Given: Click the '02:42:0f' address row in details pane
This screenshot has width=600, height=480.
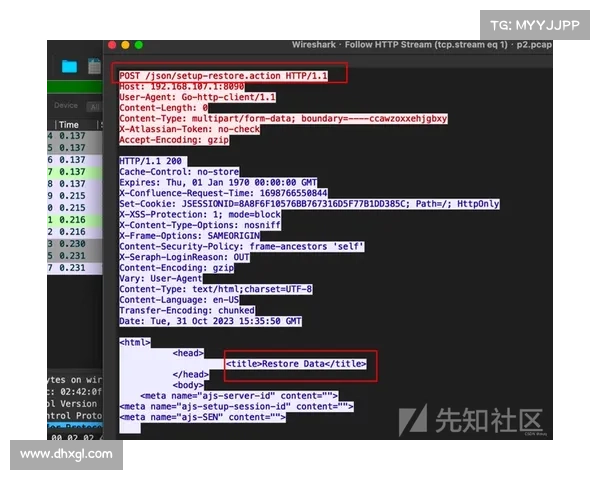Looking at the screenshot, I should 75,392.
